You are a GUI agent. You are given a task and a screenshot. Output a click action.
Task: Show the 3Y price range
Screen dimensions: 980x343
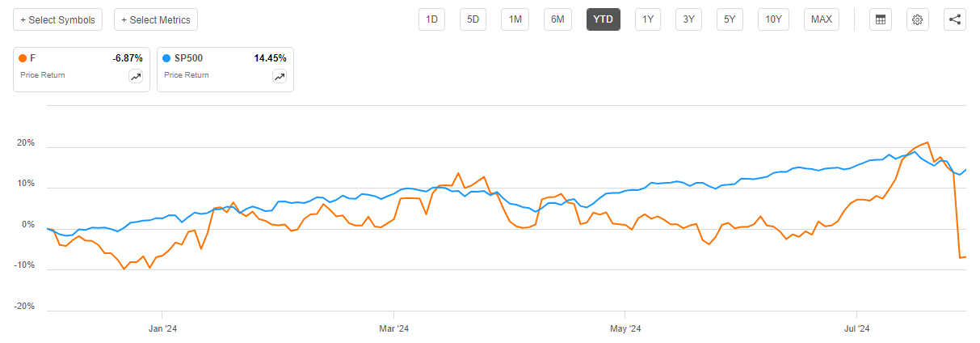[688, 19]
